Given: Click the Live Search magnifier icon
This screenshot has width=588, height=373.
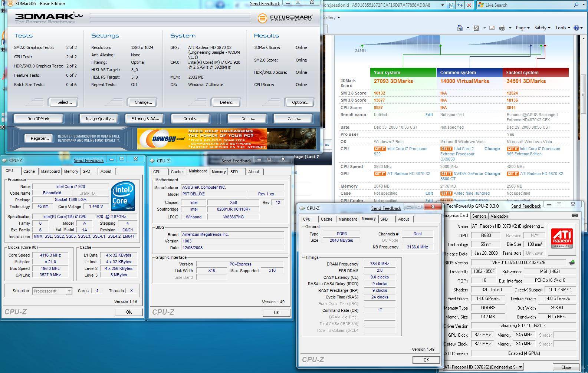Looking at the screenshot, I should pyautogui.click(x=576, y=5).
